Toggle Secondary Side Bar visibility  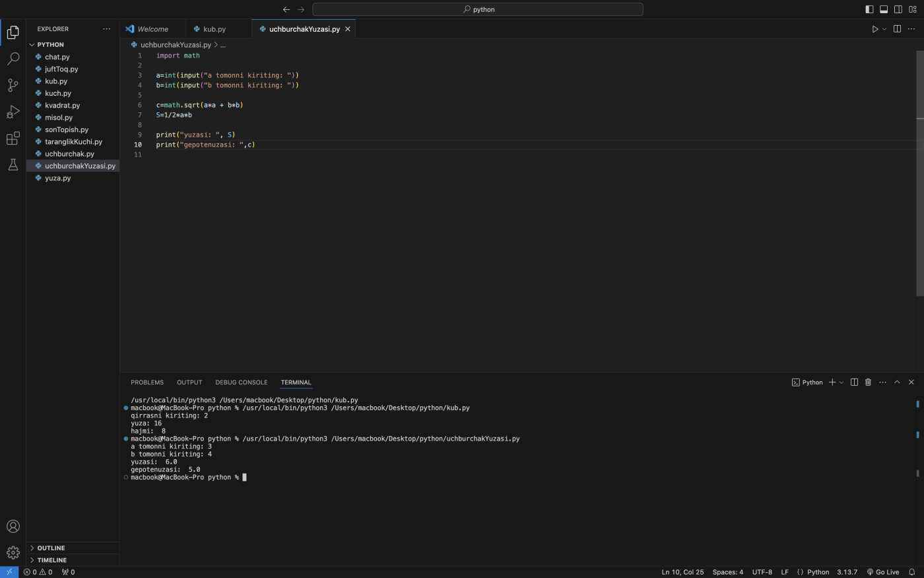(898, 9)
